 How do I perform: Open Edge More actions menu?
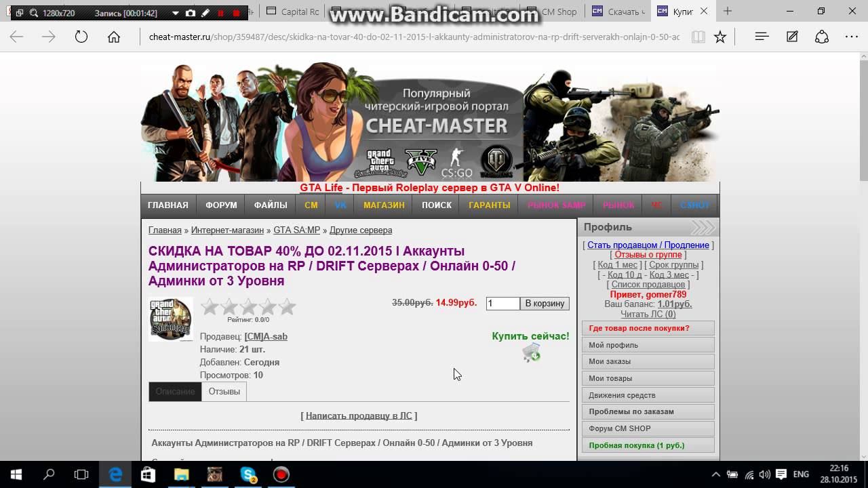pos(852,37)
